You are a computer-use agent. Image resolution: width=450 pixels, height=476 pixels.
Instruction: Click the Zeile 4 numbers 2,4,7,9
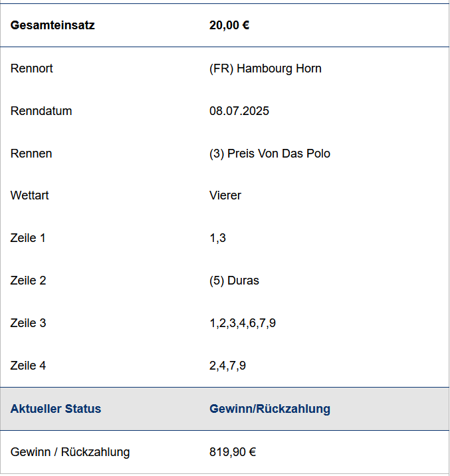click(x=227, y=366)
